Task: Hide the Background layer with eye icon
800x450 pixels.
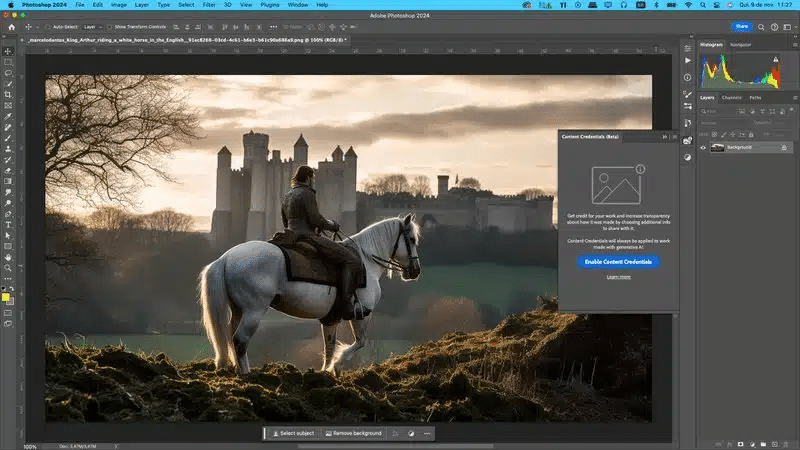Action: pyautogui.click(x=703, y=147)
